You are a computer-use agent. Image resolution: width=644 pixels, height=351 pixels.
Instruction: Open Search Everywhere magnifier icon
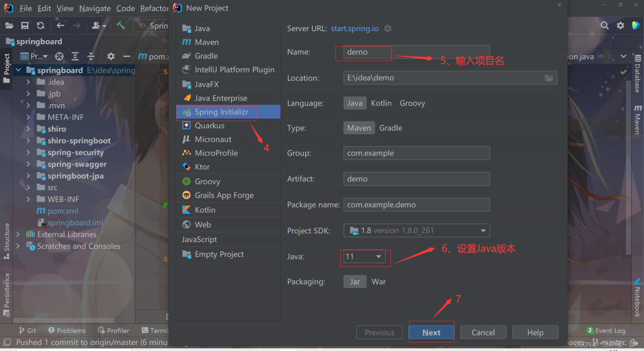pyautogui.click(x=605, y=25)
